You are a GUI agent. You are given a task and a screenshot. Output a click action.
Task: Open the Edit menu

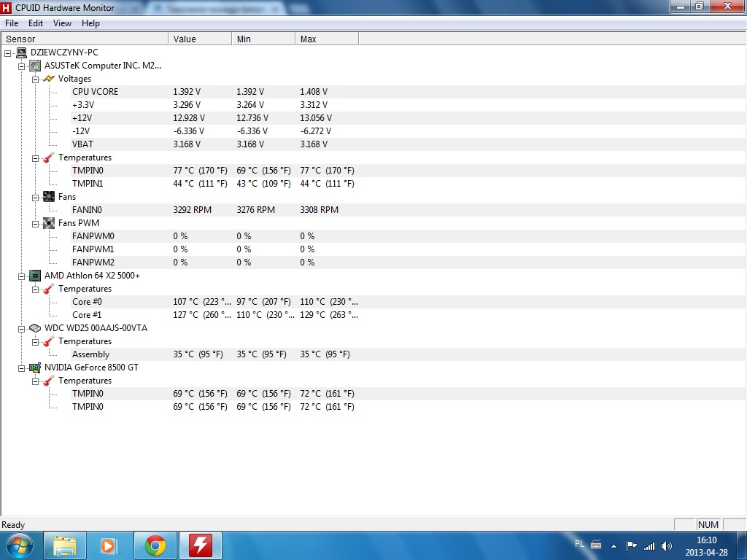[36, 23]
